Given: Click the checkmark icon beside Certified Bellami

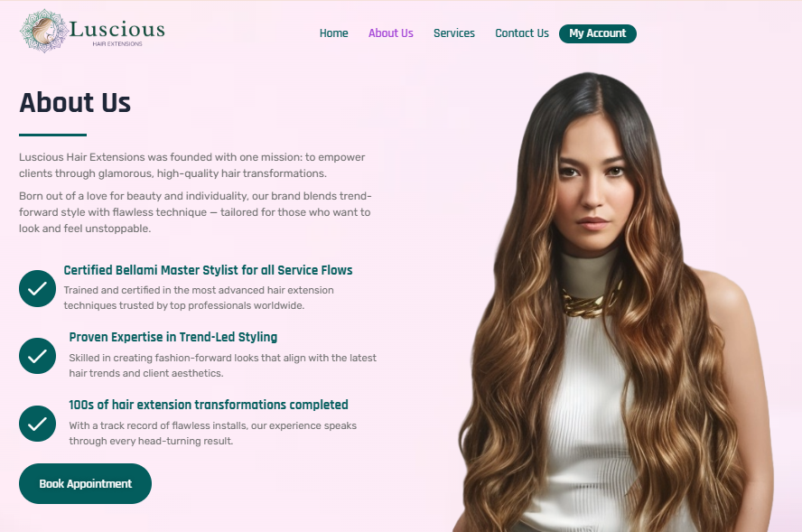Looking at the screenshot, I should click(37, 288).
